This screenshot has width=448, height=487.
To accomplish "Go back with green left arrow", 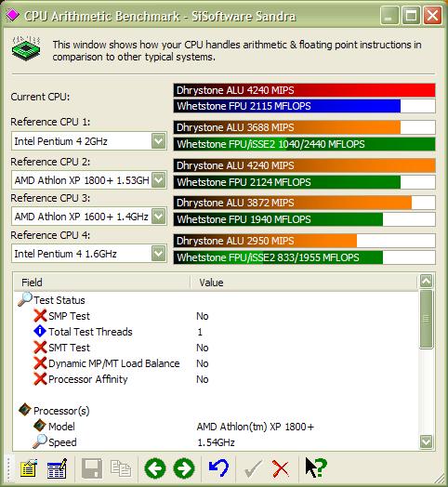I will (x=155, y=468).
